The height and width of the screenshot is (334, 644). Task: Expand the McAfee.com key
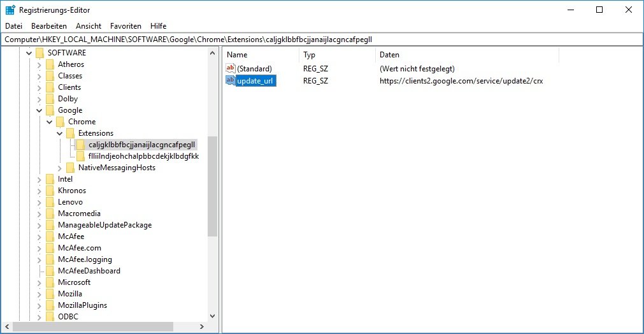tap(39, 249)
